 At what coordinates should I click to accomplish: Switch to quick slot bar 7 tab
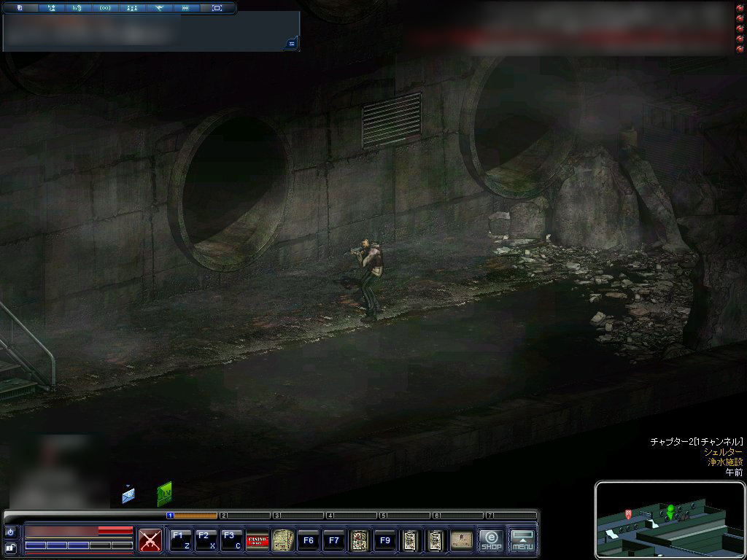pos(511,516)
